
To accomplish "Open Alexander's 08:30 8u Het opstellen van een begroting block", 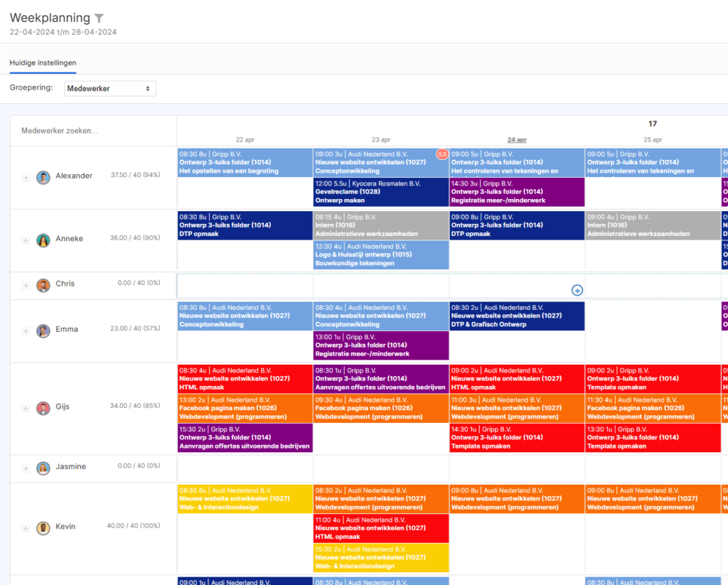I will point(245,163).
